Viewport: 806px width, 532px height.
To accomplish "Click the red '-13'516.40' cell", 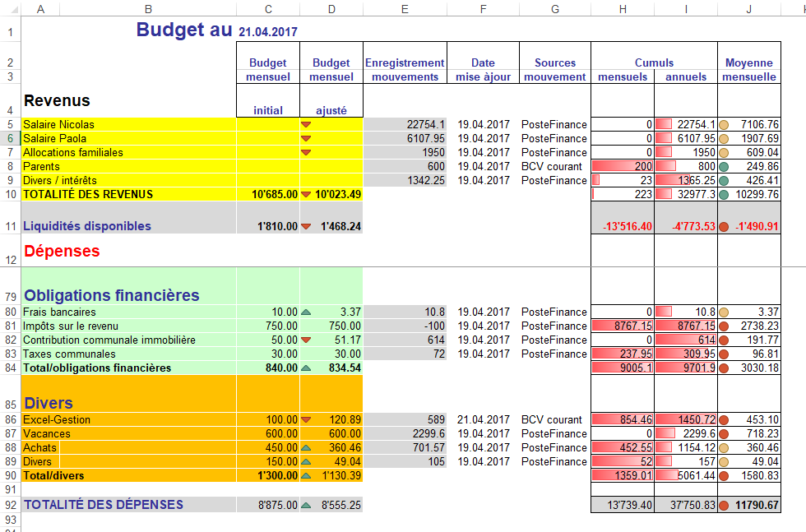I will (623, 218).
